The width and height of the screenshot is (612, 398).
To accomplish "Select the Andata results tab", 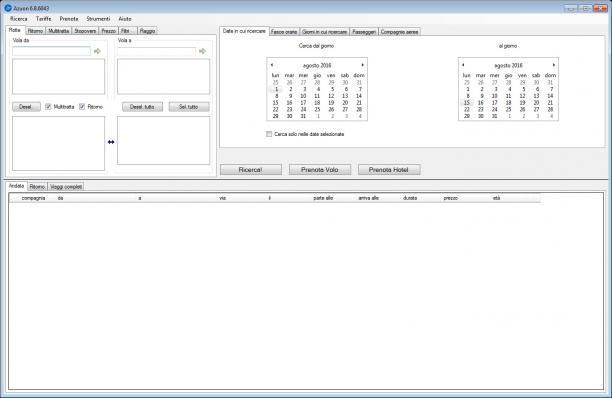I will coord(17,186).
